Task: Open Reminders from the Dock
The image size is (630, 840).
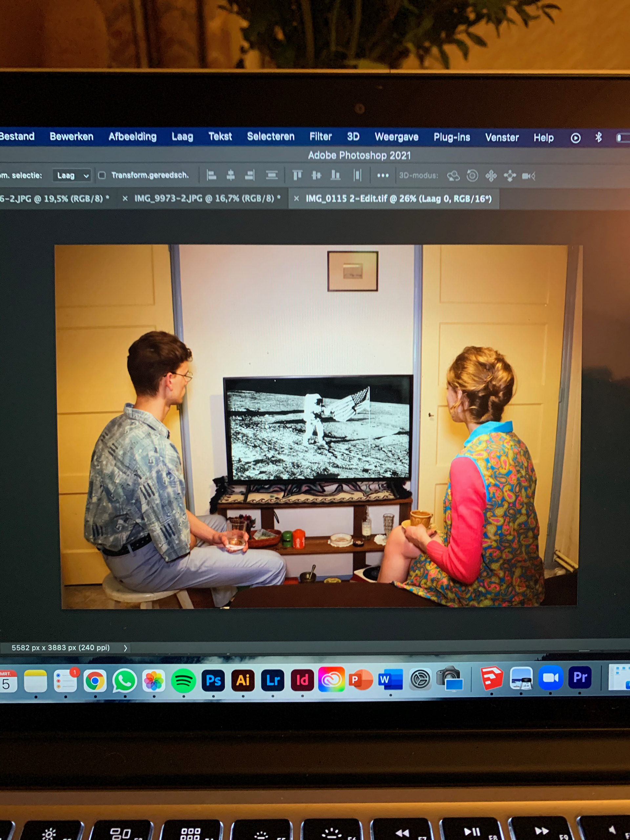Action: 65,681
